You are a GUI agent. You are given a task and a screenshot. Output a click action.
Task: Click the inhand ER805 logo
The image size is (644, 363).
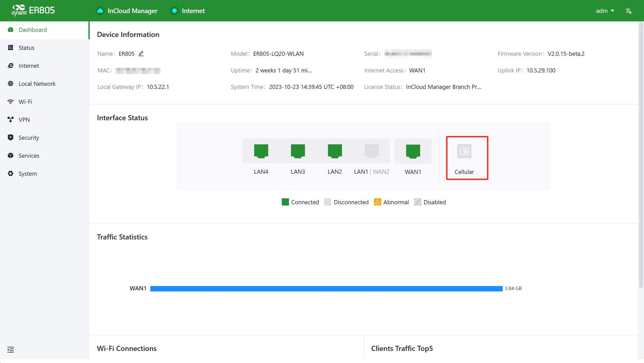coord(33,10)
